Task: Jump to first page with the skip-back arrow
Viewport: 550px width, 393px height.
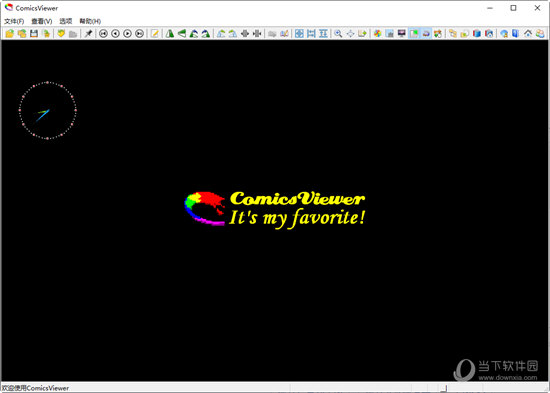Action: tap(103, 33)
